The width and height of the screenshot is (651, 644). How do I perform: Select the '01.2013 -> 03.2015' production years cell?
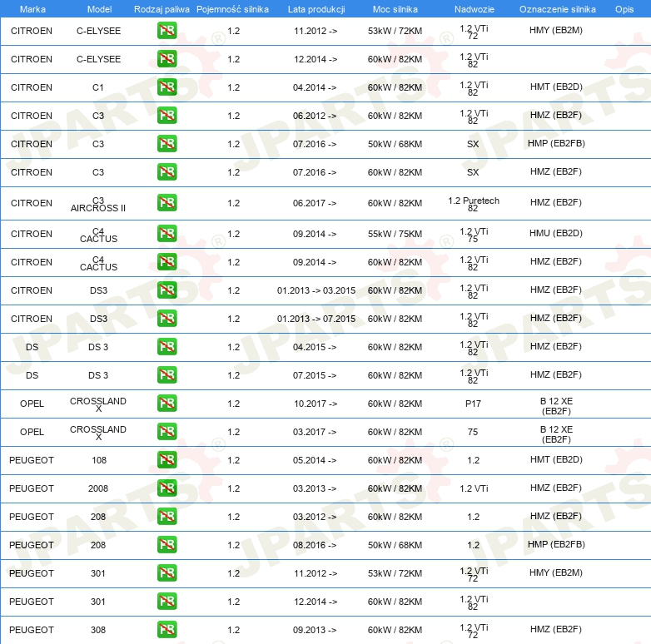pos(316,290)
